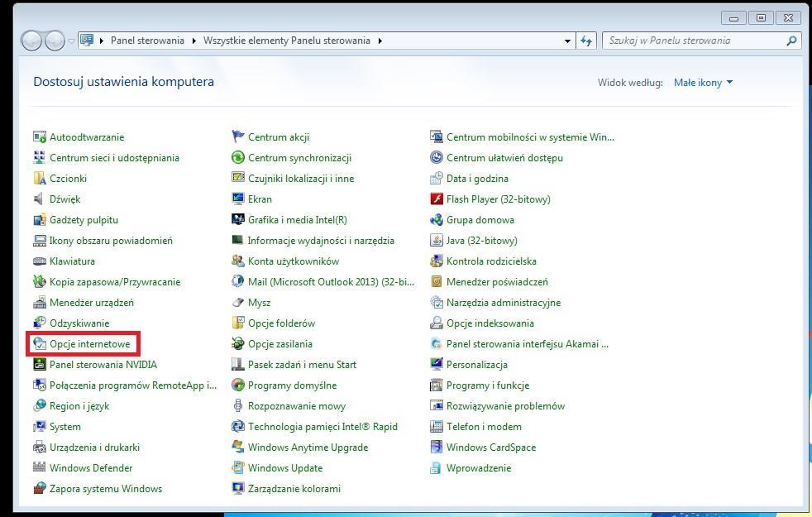Image resolution: width=812 pixels, height=517 pixels.
Task: Select the Panel sterowania breadcrumb
Action: [147, 41]
